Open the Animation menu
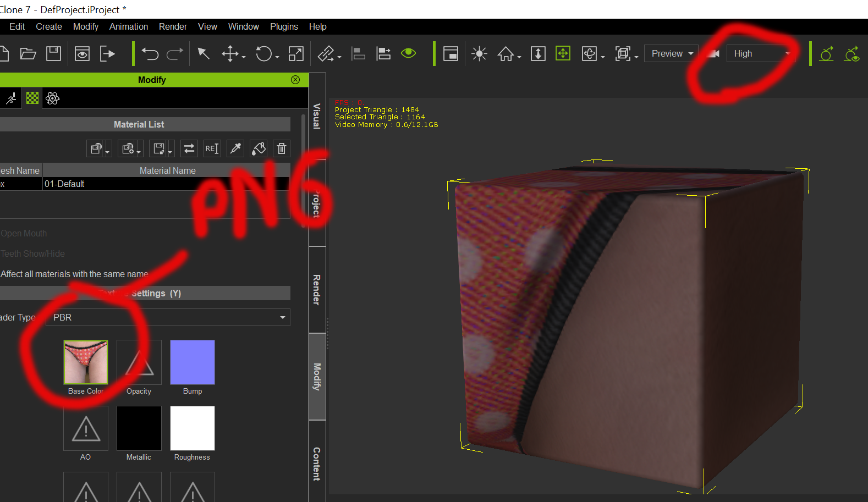The height and width of the screenshot is (502, 868). pyautogui.click(x=129, y=26)
